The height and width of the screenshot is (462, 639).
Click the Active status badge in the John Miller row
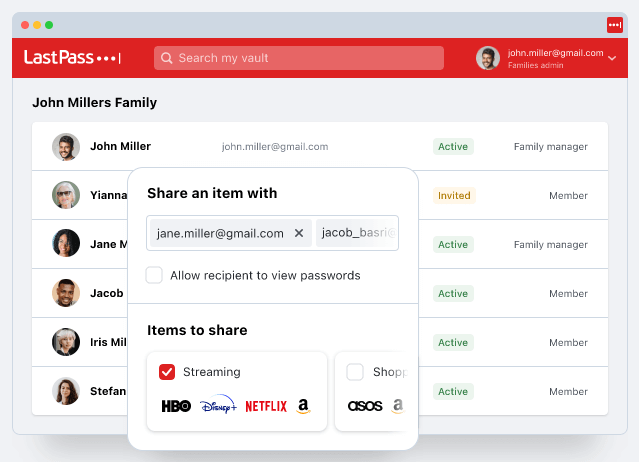(453, 147)
